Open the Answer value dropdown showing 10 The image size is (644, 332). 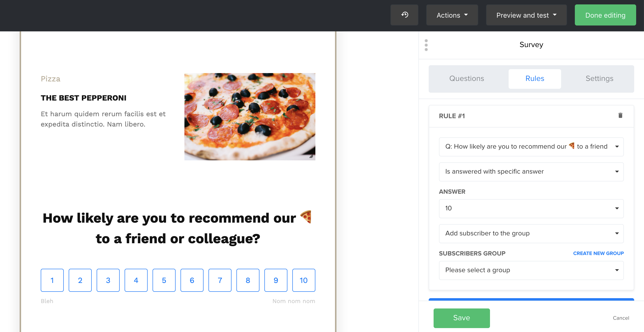531,208
